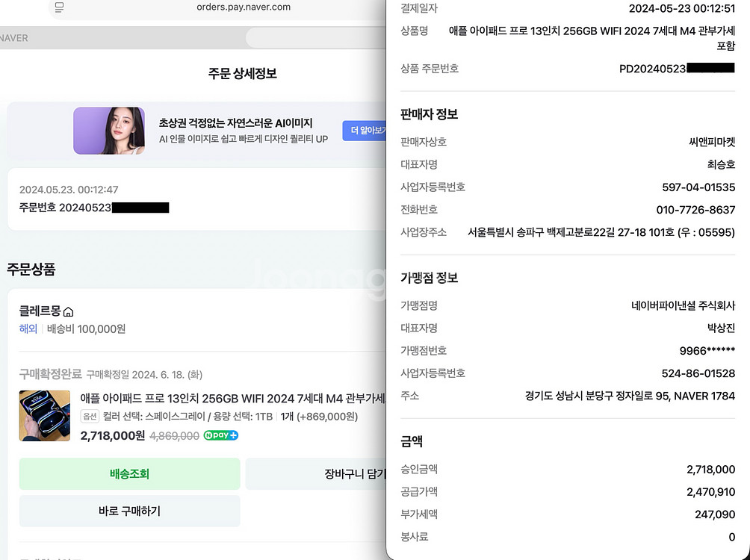Screen dimensions: 750x560
Task: Click the 승인금액 value 2,718,000
Action: click(710, 469)
